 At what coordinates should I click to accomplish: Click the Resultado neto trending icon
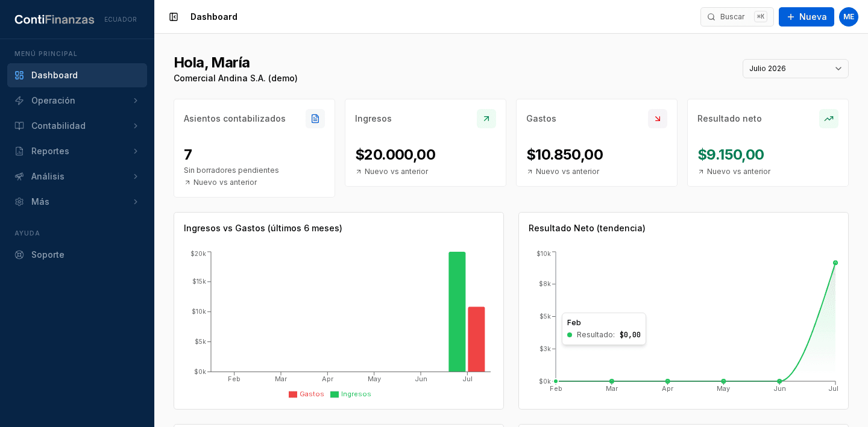829,119
